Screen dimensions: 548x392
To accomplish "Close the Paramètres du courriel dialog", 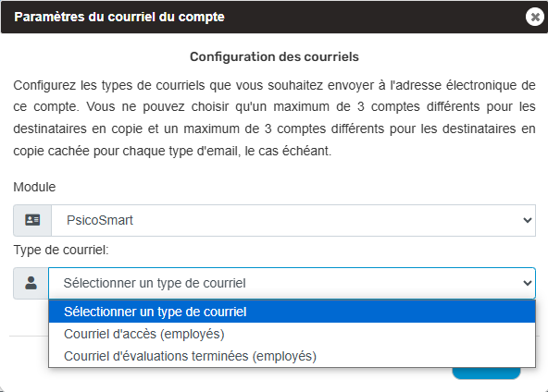I will (535, 17).
